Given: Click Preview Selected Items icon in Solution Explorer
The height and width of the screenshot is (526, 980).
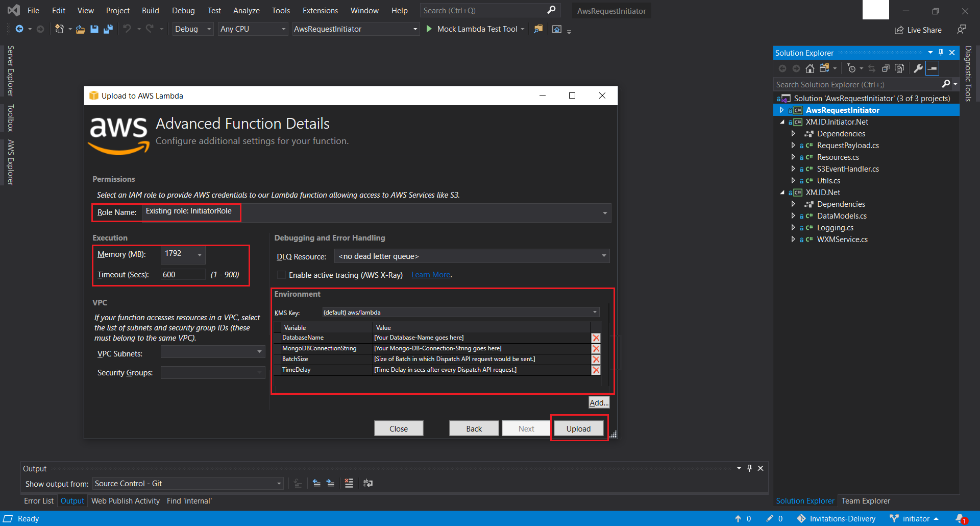Looking at the screenshot, I should point(933,68).
